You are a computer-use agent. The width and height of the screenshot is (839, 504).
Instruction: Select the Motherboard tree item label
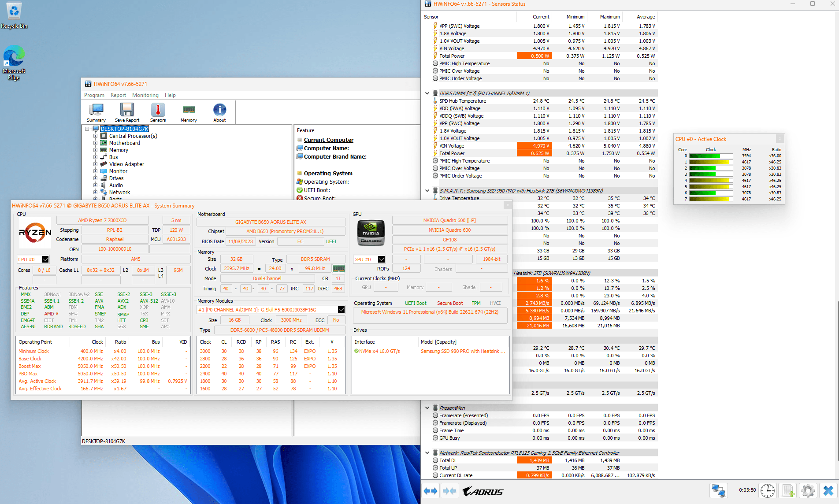(125, 143)
